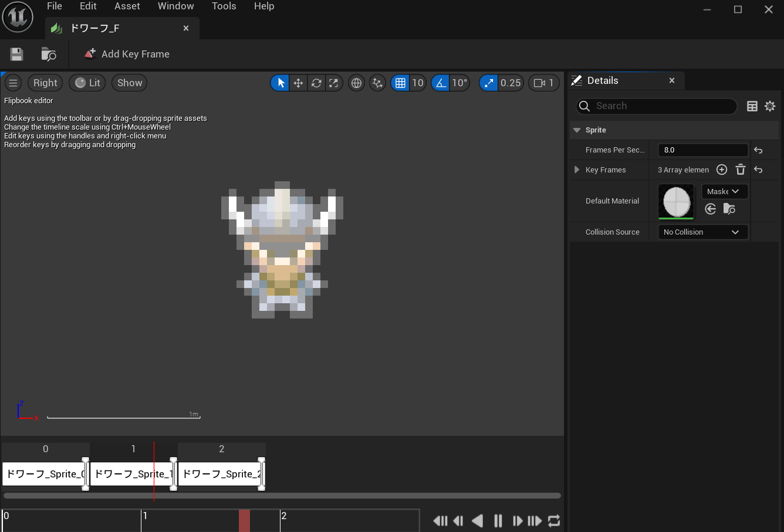Open the Tools menu

[x=224, y=6]
